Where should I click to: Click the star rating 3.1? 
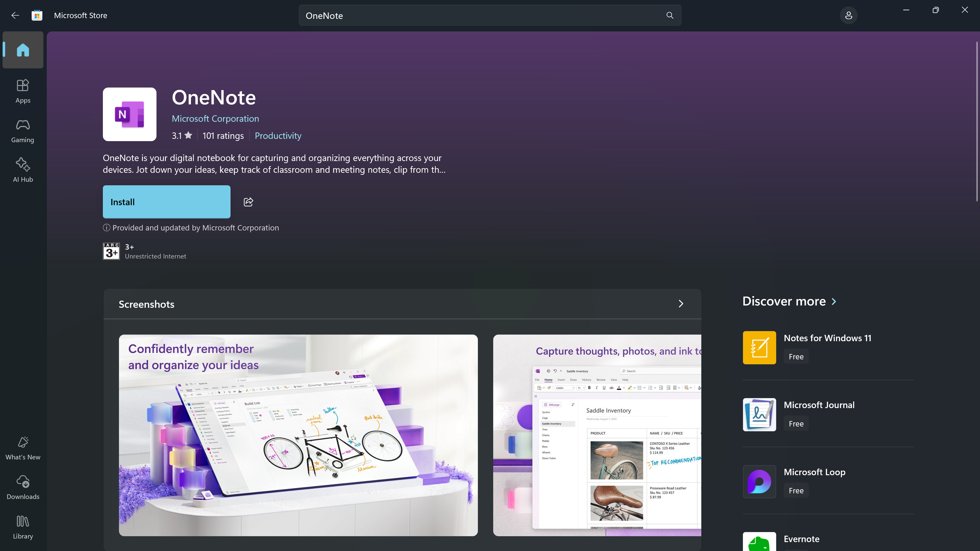pyautogui.click(x=182, y=136)
